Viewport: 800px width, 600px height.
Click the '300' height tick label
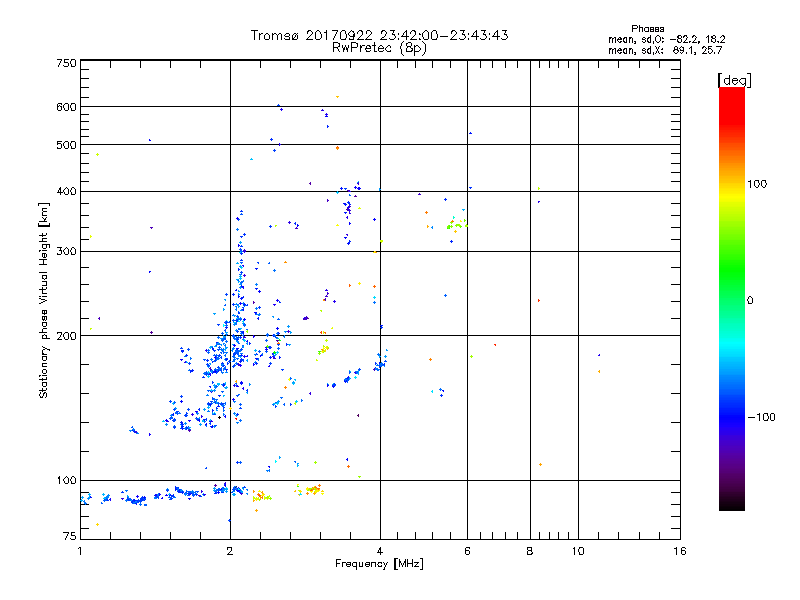tap(66, 252)
